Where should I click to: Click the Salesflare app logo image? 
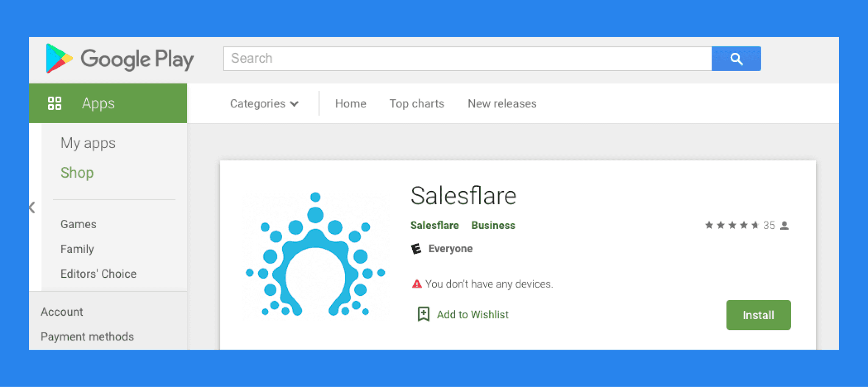tap(315, 254)
